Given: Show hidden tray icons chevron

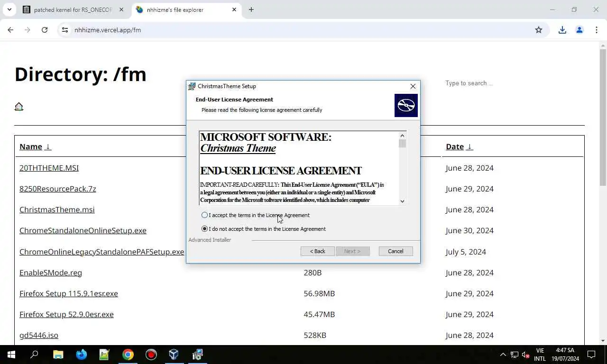Looking at the screenshot, I should 503,355.
